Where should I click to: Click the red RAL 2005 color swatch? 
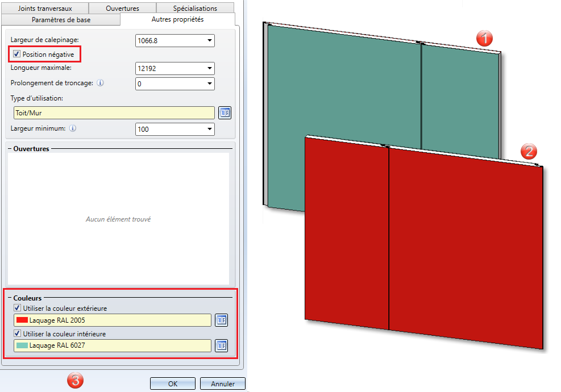click(22, 320)
